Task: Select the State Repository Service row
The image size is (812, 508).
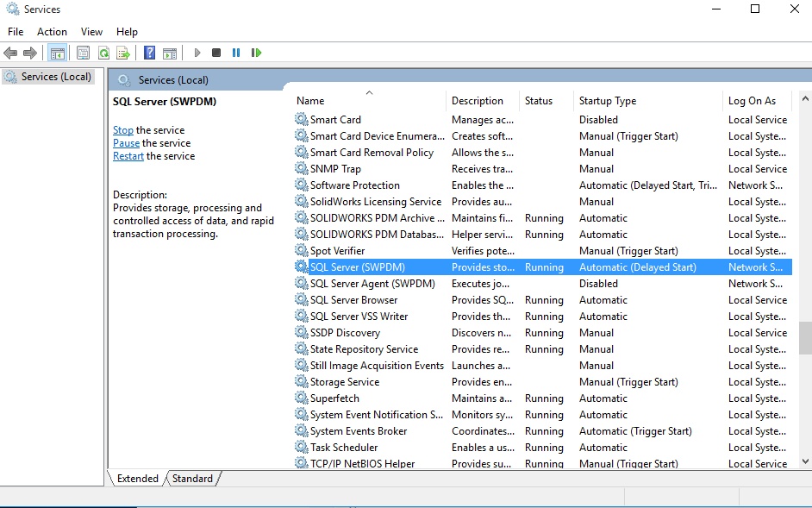Action: pyautogui.click(x=543, y=348)
